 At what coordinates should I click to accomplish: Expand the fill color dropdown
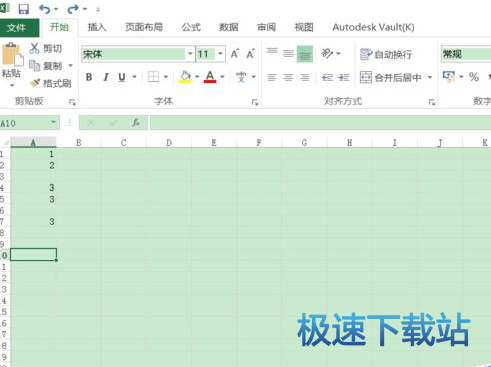[x=197, y=77]
